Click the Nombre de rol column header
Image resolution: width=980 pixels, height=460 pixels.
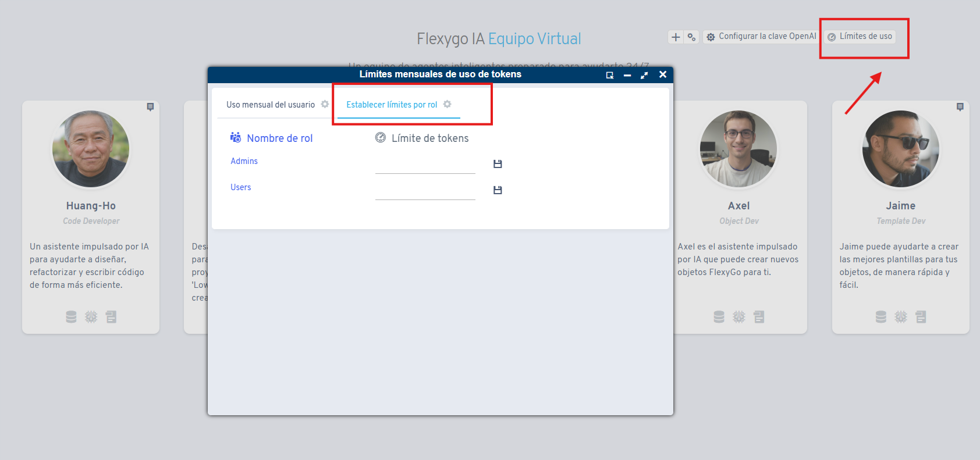279,138
